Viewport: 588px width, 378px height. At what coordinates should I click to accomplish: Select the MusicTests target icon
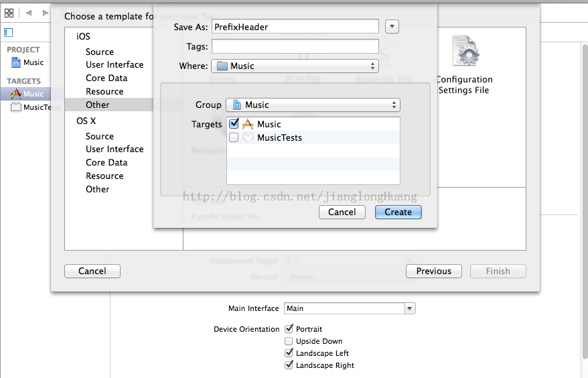[x=16, y=107]
